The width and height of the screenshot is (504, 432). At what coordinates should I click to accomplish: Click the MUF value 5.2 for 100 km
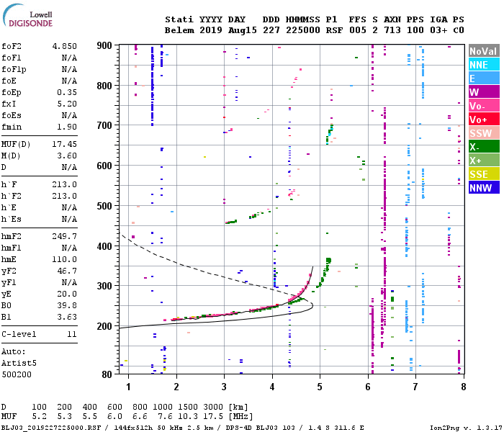click(x=39, y=417)
